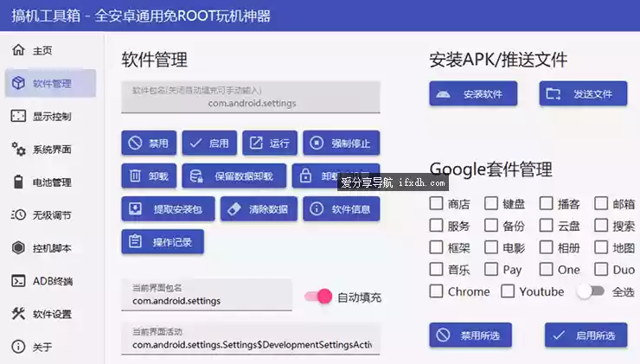640x364 pixels.
Task: Click the stop-circle icon on 强制停止
Action: pyautogui.click(x=317, y=143)
